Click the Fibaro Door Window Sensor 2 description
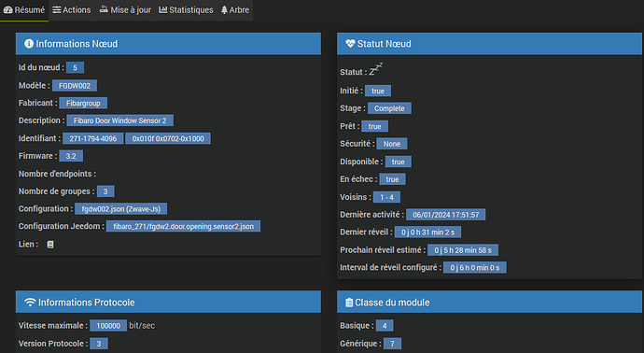This screenshot has height=353, width=644. [x=119, y=120]
